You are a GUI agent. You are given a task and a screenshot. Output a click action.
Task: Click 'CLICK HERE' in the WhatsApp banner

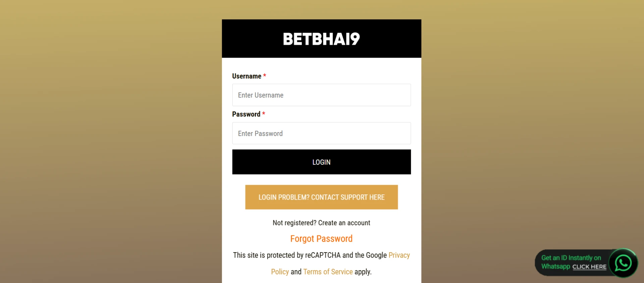pos(589,267)
